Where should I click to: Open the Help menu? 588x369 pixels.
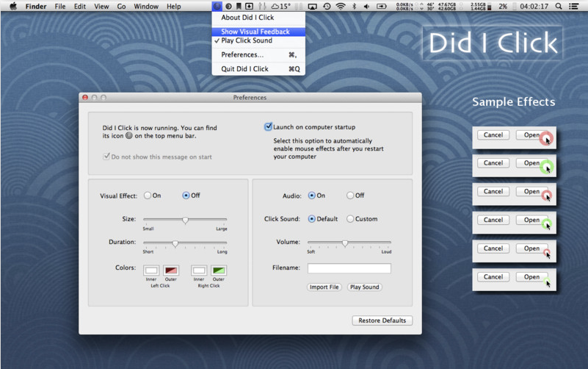pyautogui.click(x=174, y=7)
